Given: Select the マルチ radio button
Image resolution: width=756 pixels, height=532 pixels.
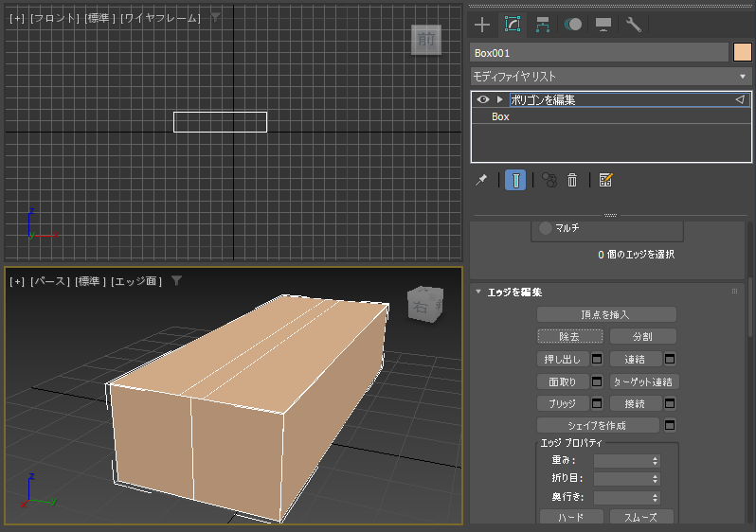Looking at the screenshot, I should 546,228.
